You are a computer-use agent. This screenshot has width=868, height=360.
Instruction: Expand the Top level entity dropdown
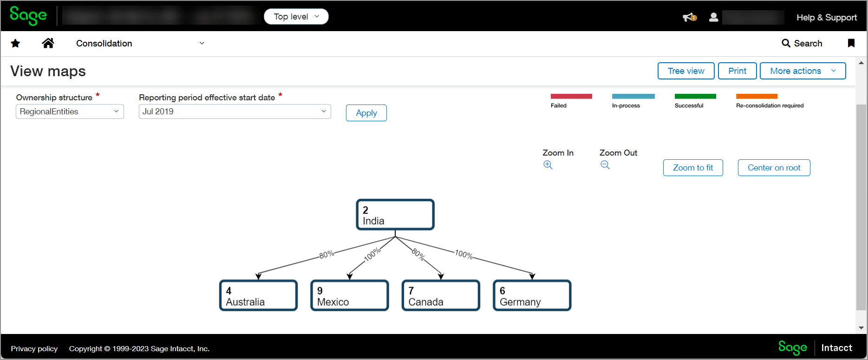296,17
